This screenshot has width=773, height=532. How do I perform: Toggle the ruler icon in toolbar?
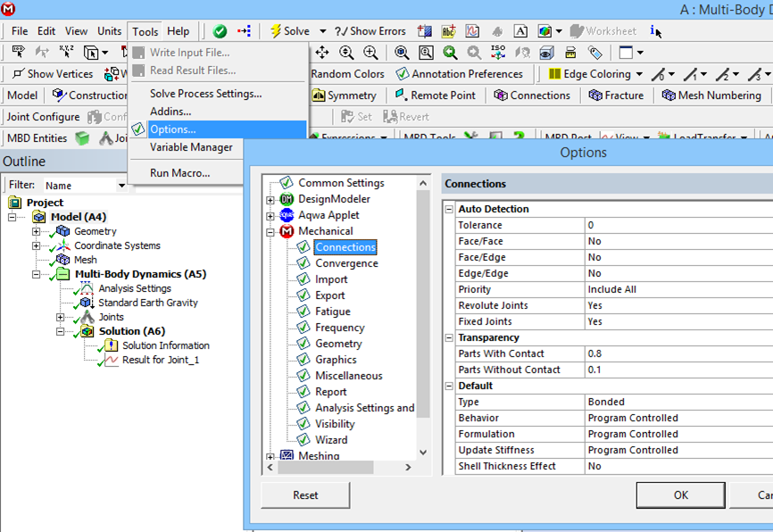[x=570, y=53]
